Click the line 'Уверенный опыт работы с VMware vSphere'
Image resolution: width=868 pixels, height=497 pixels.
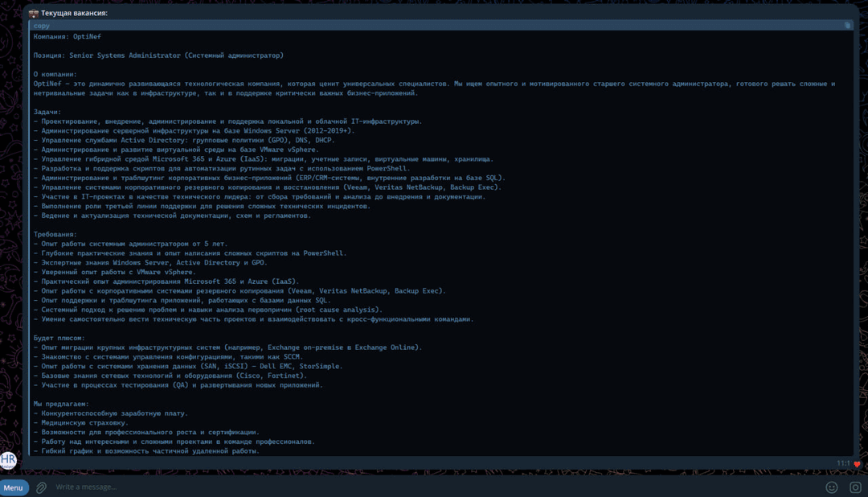click(115, 272)
